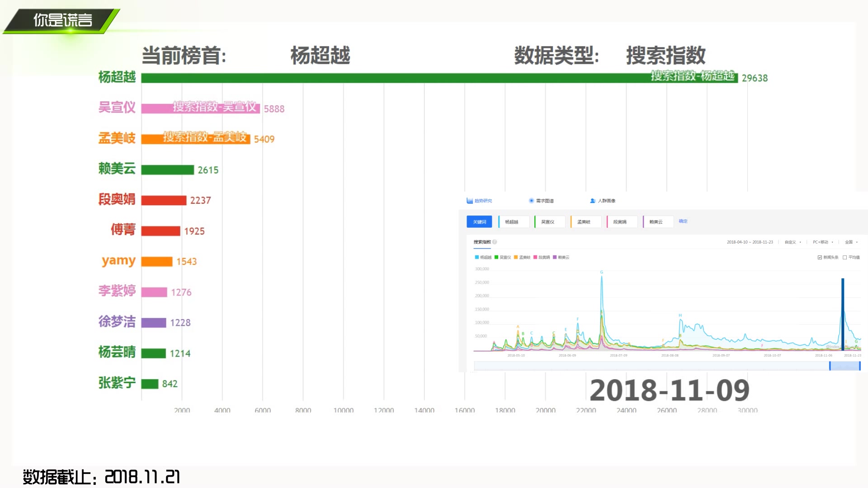868x488 pixels.
Task: Click the 孟美岐 orange bar
Action: click(195, 139)
